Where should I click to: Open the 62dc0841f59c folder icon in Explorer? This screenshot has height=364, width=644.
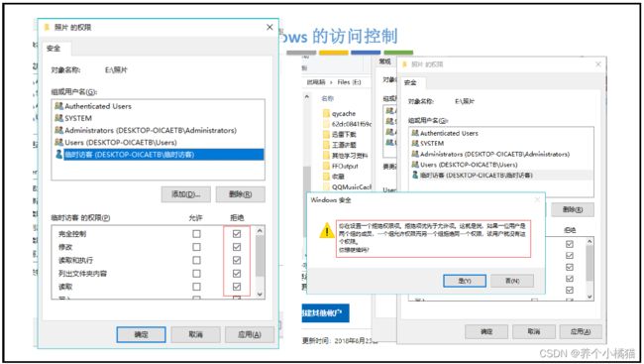tap(327, 124)
